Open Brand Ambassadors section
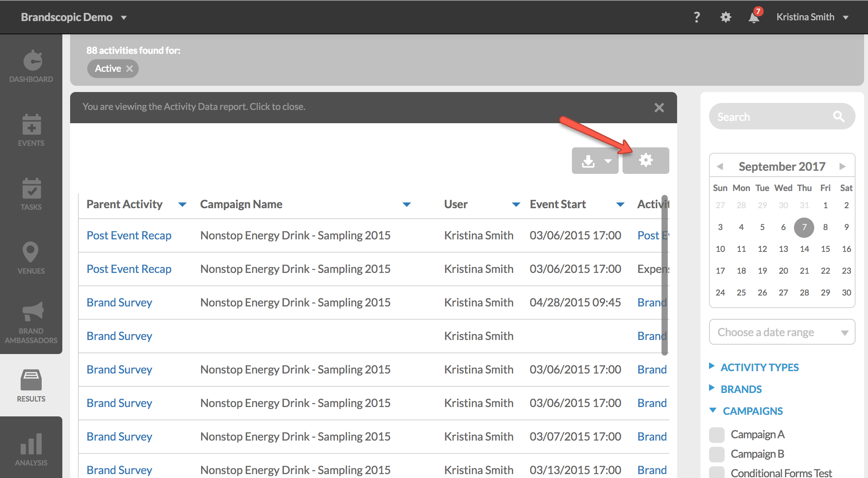868x478 pixels. [x=31, y=323]
